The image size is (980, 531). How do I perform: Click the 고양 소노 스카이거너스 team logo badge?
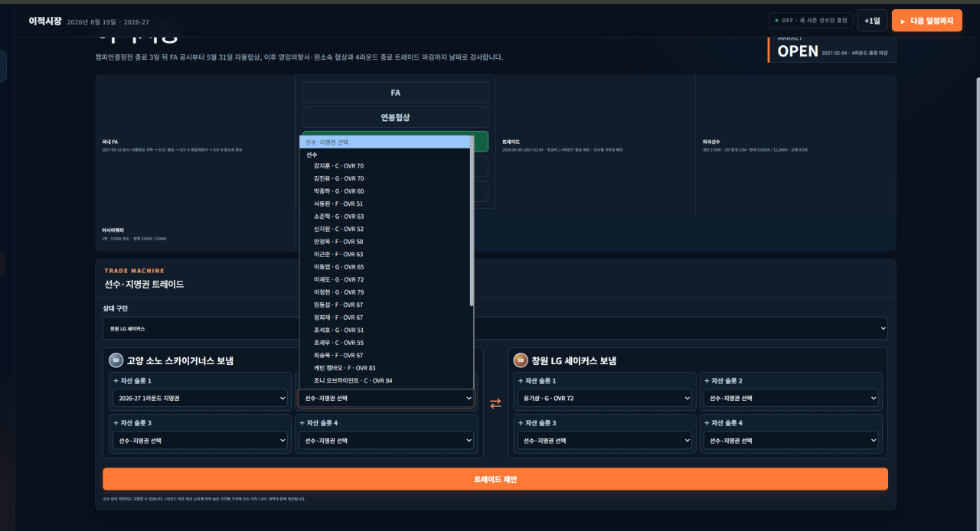pos(116,360)
